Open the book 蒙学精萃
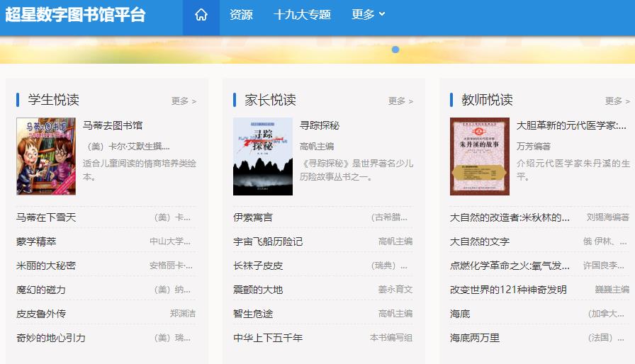The image size is (635, 364). tap(36, 241)
